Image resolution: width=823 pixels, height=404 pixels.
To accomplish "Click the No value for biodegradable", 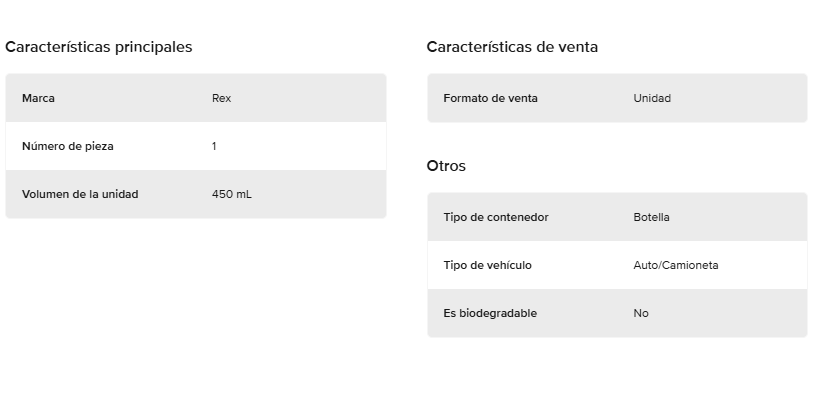I will click(641, 313).
